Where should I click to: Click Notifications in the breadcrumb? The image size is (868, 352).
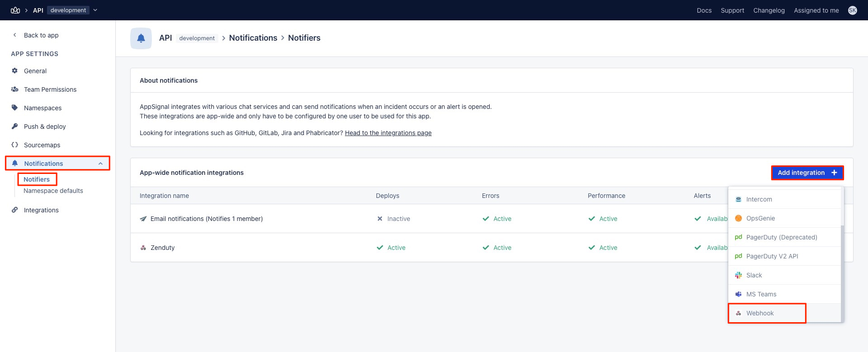coord(253,38)
